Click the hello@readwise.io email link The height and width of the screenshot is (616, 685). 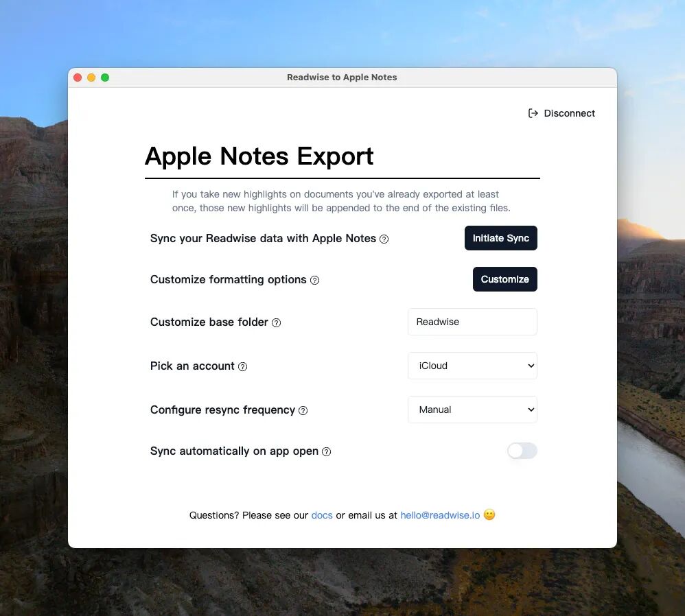(440, 515)
